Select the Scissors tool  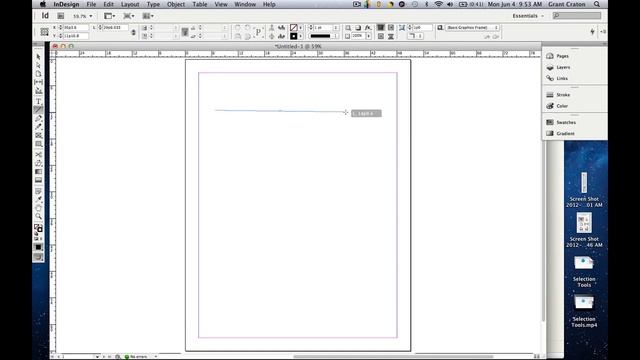coord(38,155)
